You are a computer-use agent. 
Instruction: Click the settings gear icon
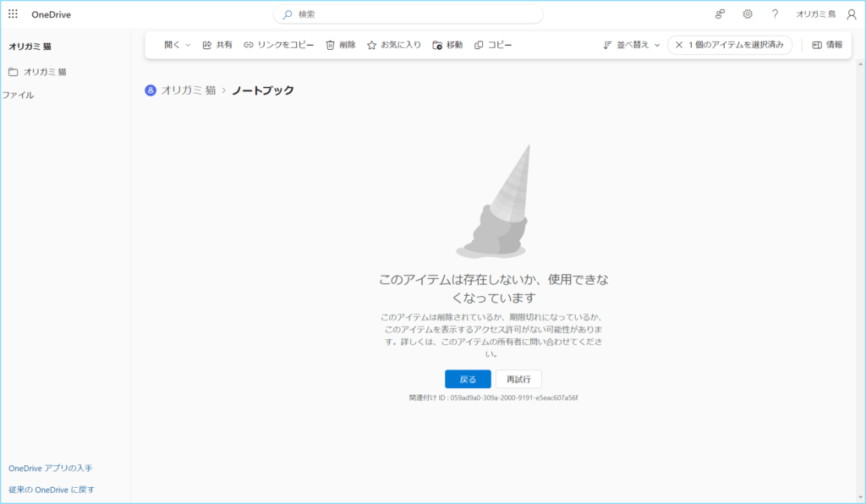pyautogui.click(x=748, y=14)
